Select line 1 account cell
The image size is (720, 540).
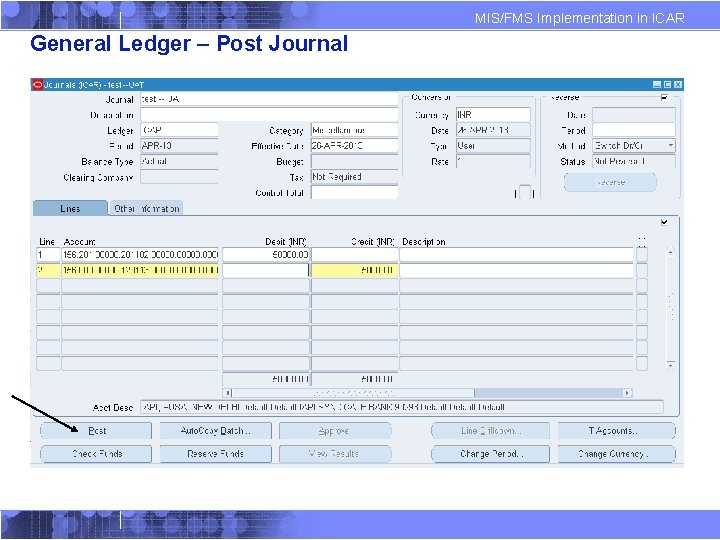pyautogui.click(x=140, y=254)
